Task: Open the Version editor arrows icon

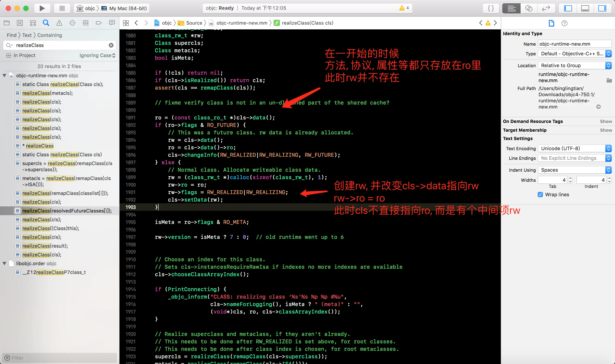Action: click(x=546, y=8)
